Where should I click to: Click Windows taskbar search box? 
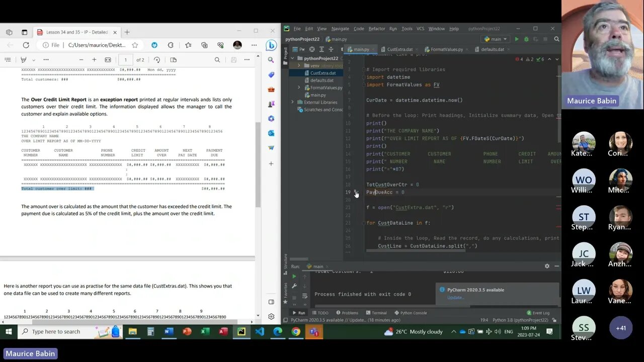pos(69,332)
